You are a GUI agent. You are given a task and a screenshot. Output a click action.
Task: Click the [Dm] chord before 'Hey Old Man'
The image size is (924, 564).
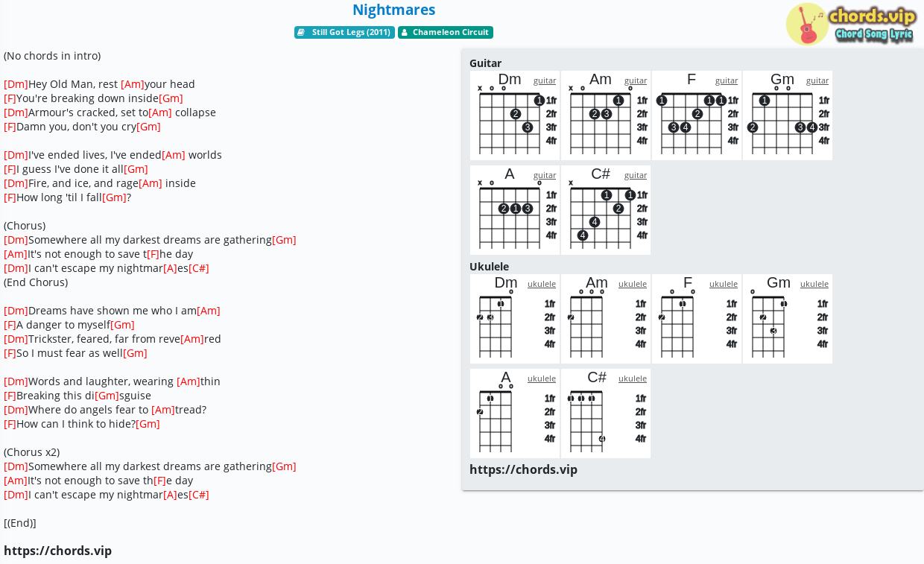click(16, 84)
